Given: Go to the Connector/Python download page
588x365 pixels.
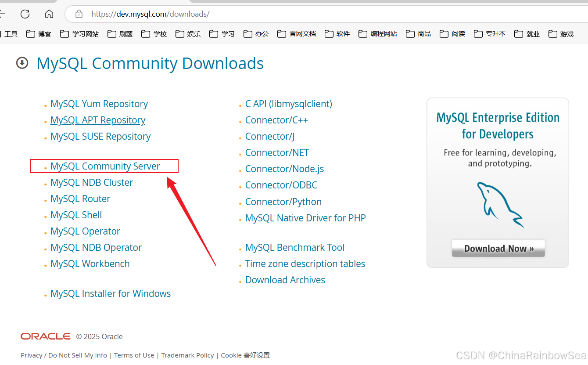Looking at the screenshot, I should click(283, 202).
